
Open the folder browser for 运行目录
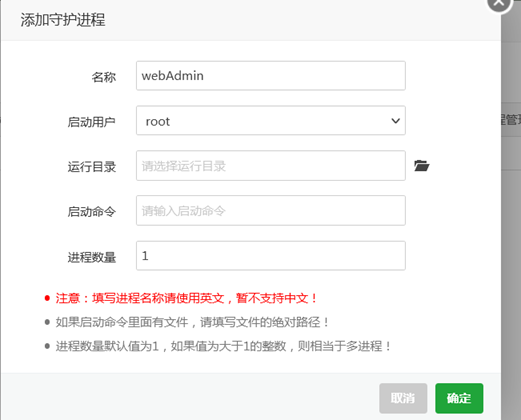(x=421, y=166)
